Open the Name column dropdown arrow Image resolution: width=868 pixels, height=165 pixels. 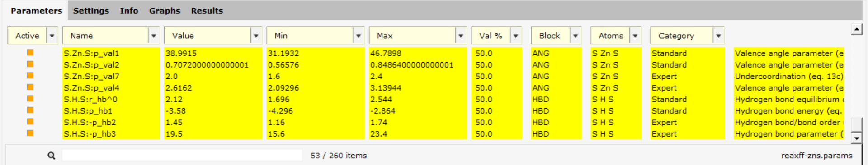tap(154, 36)
